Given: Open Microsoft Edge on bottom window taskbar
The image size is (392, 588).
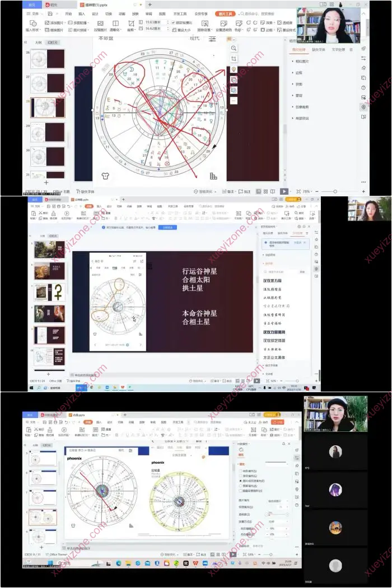Looking at the screenshot, I should coord(119,563).
